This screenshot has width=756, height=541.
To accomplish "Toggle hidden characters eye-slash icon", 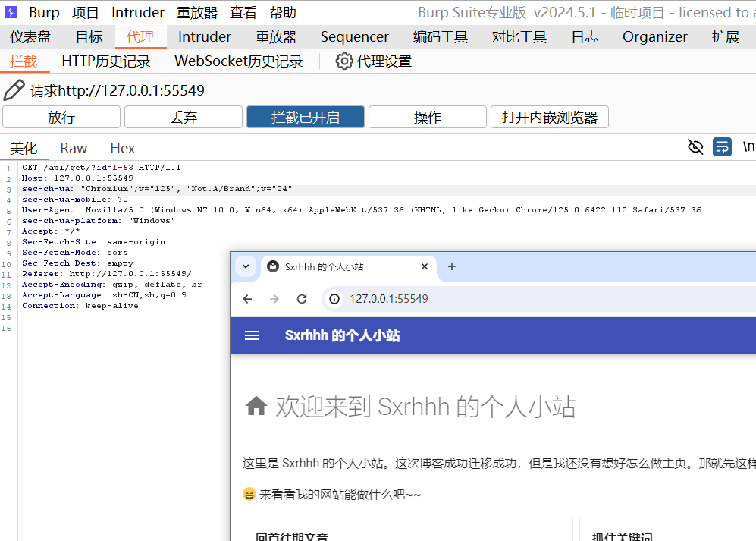I will [695, 146].
